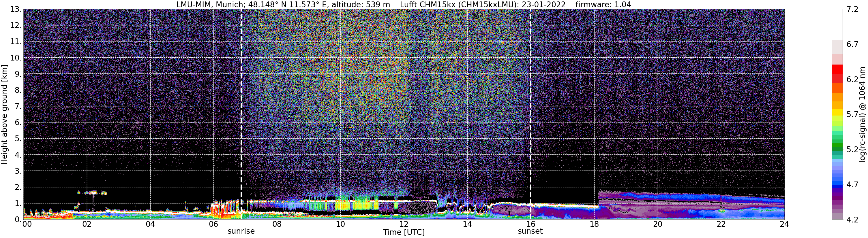This screenshot has width=868, height=238.
Task: Click the 10 tick on the time axis
Action: (x=340, y=224)
